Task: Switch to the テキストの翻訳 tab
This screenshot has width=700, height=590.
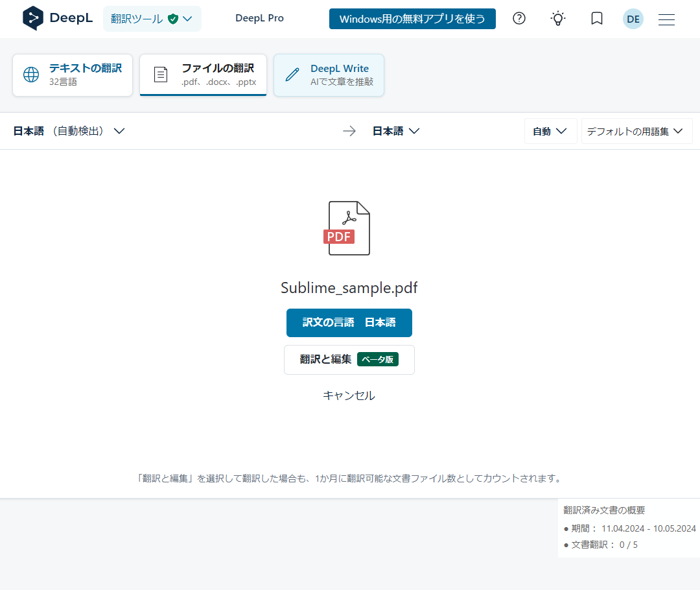Action: (72, 75)
